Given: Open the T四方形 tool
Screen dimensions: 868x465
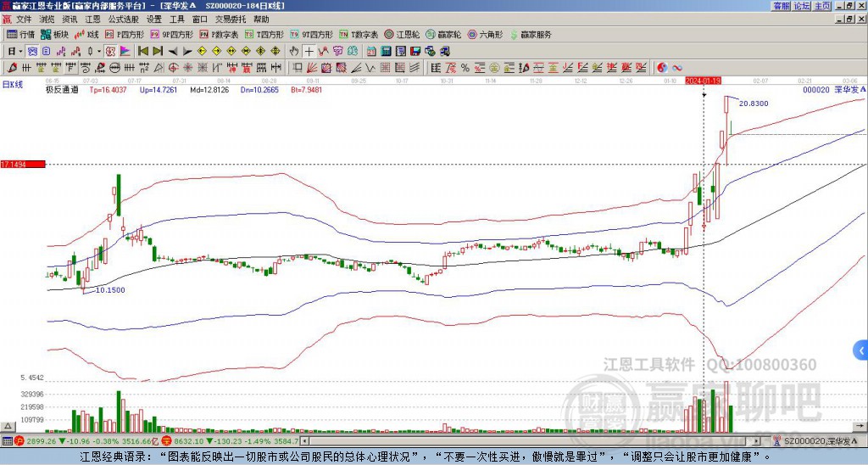Looking at the screenshot, I should click(264, 34).
